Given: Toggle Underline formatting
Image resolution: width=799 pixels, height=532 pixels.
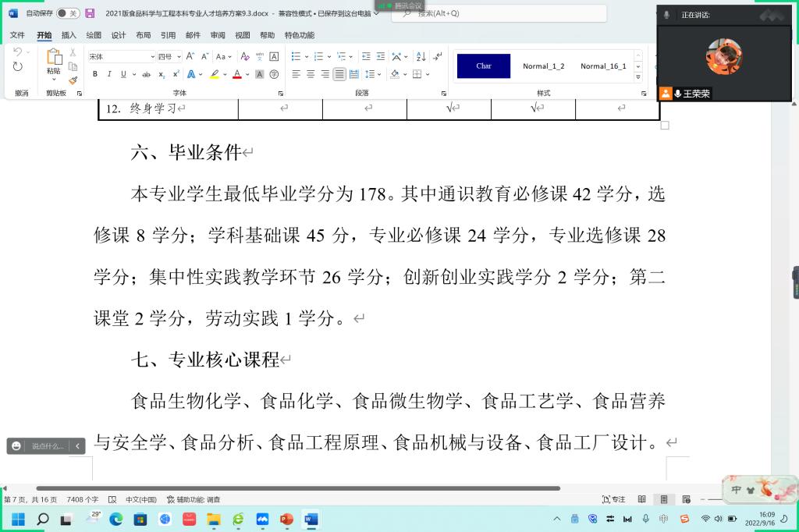Looking at the screenshot, I should click(x=123, y=74).
